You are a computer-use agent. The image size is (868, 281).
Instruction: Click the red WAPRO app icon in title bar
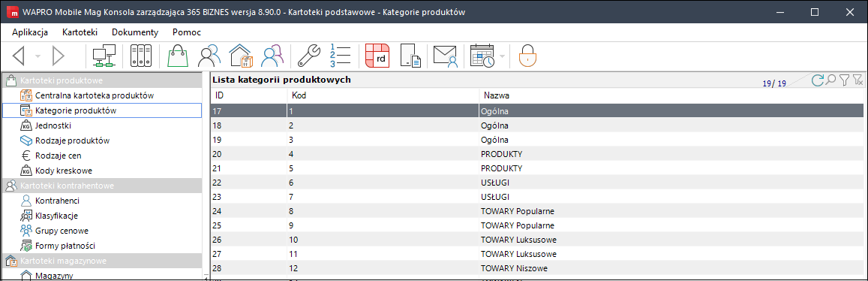click(14, 11)
